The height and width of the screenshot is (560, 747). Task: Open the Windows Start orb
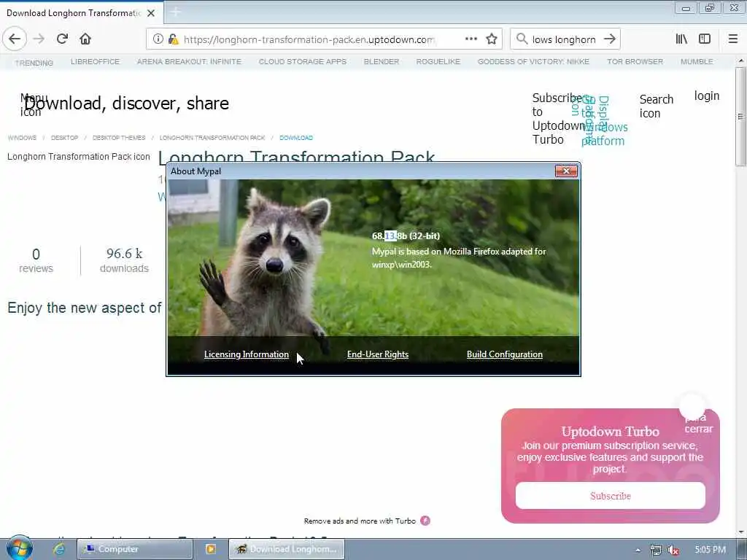click(x=19, y=548)
